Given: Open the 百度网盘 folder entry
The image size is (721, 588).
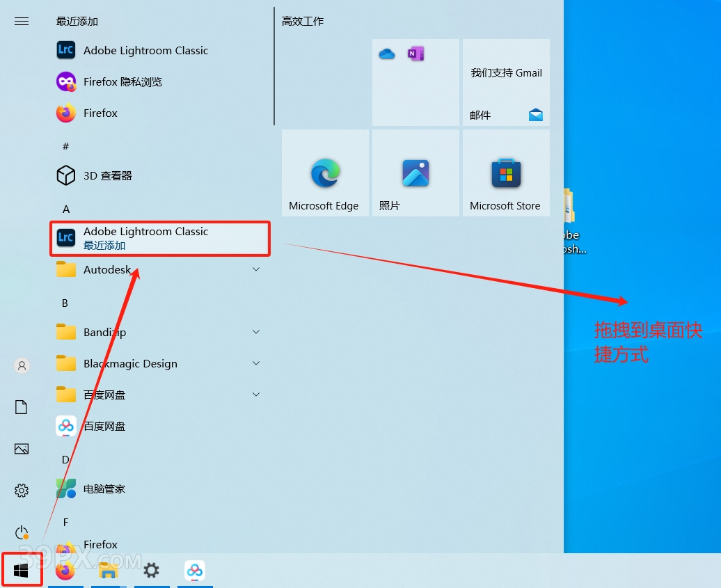Looking at the screenshot, I should (x=160, y=395).
